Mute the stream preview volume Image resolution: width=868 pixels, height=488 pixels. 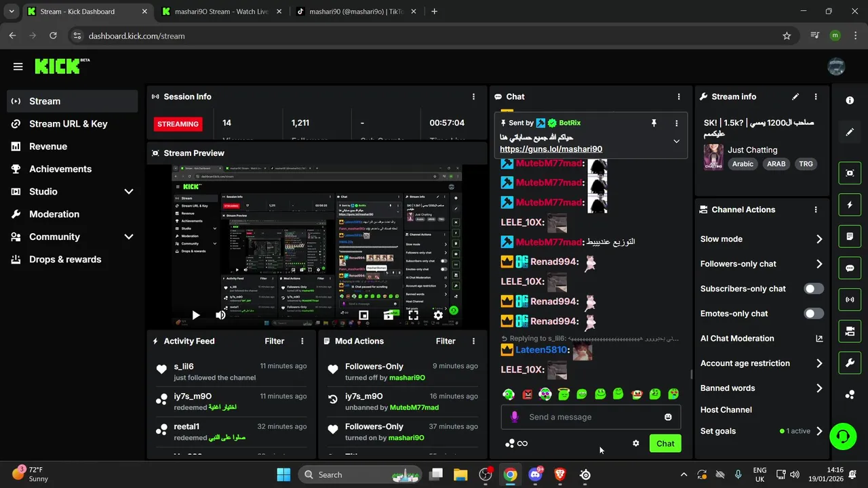point(220,315)
